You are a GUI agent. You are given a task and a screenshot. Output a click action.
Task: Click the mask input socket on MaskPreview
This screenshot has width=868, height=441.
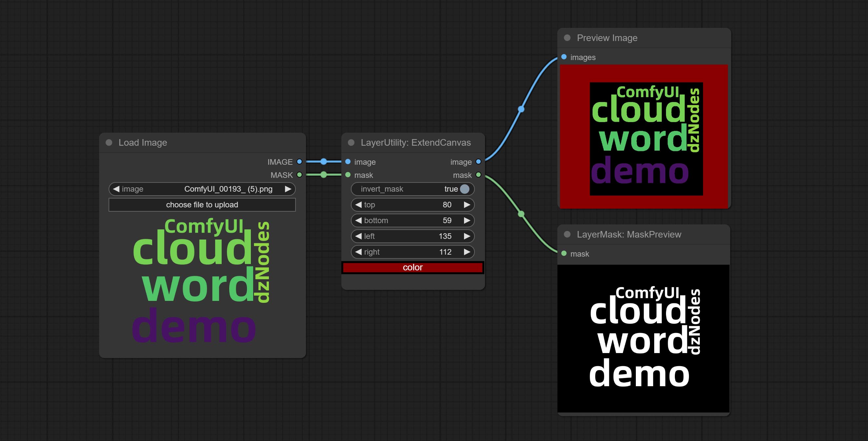(564, 254)
